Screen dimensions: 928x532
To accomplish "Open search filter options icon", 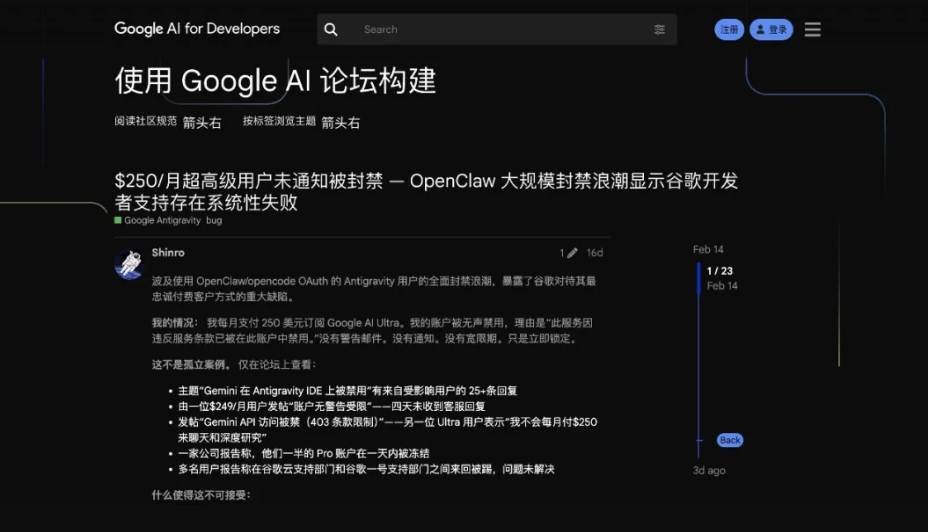I will point(659,30).
